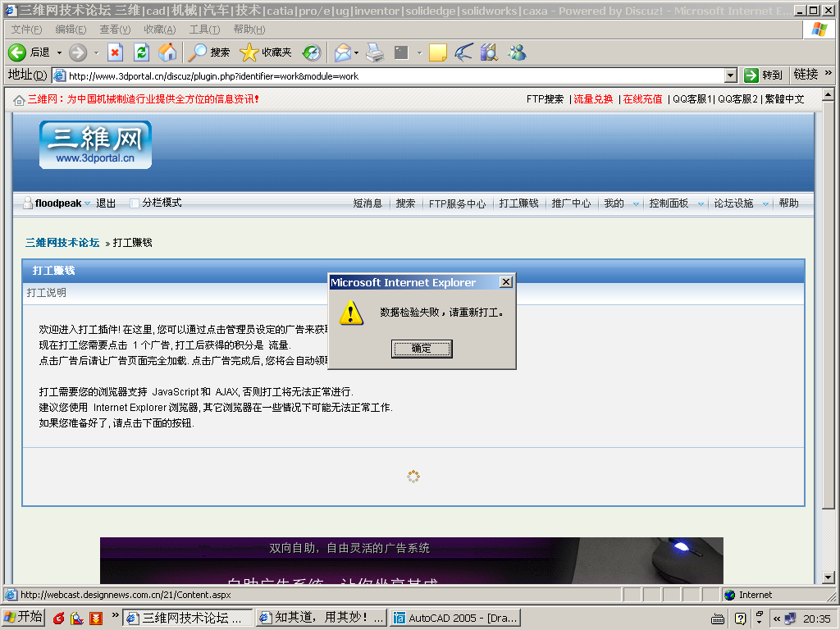840x630 pixels.
Task: Click the house icon beside 三维网 slogan
Action: (20, 99)
